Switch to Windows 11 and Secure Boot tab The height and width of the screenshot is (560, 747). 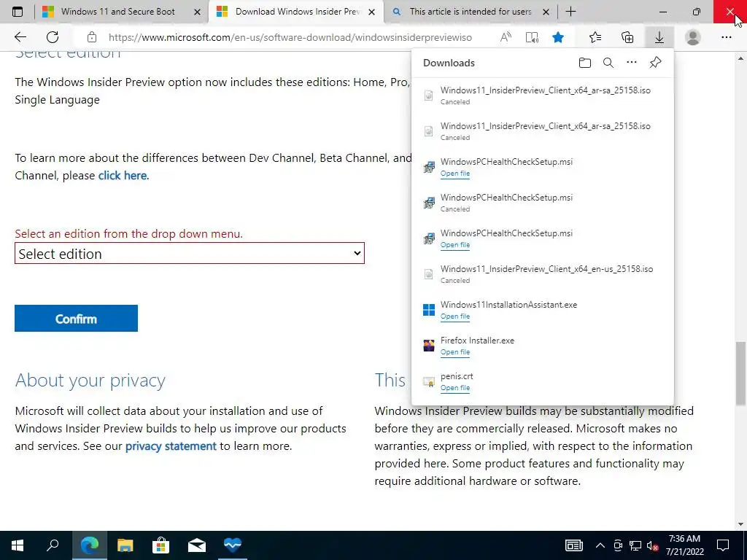[x=117, y=12]
